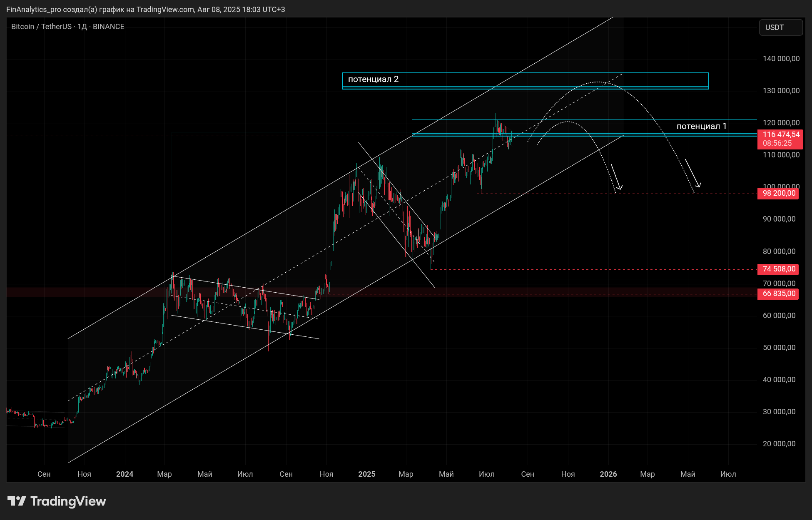Click the 60 000,00 price axis value
Image resolution: width=812 pixels, height=520 pixels.
click(x=779, y=316)
